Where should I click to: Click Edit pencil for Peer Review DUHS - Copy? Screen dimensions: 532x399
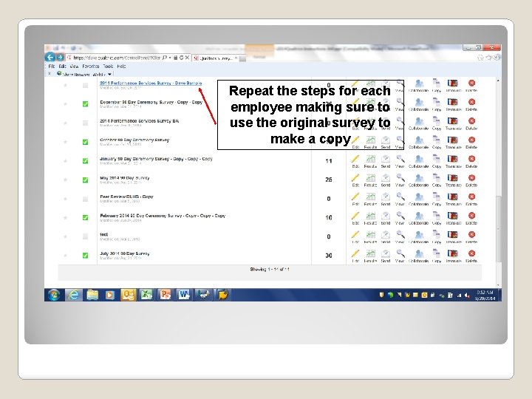click(x=355, y=197)
